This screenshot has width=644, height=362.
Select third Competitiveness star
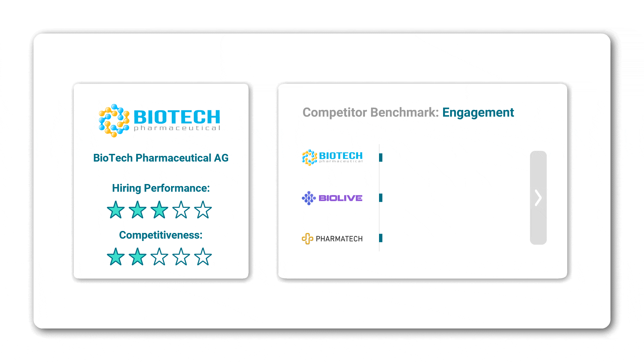159,257
